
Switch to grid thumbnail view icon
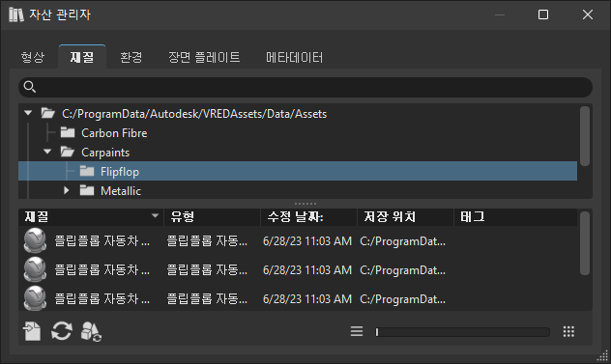568,331
